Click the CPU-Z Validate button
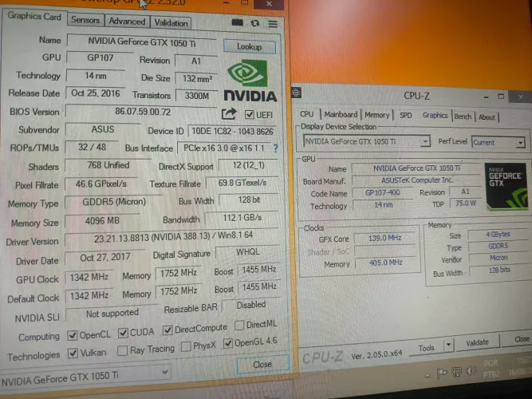This screenshot has height=399, width=532. [x=477, y=342]
